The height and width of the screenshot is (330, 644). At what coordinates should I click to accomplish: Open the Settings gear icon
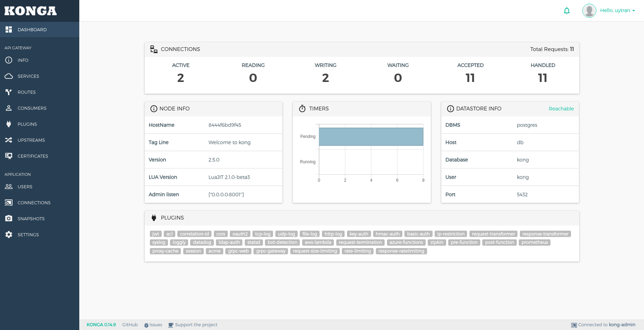coord(9,234)
